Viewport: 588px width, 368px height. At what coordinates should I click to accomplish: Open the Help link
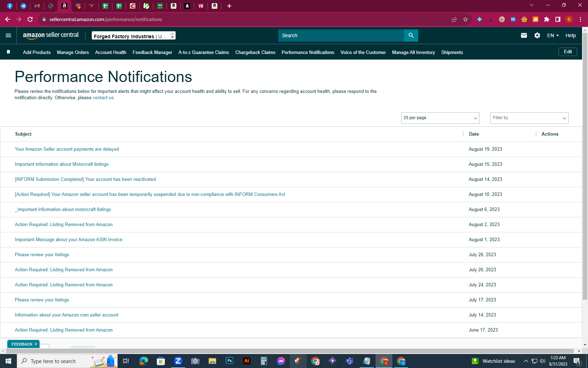[x=570, y=35]
